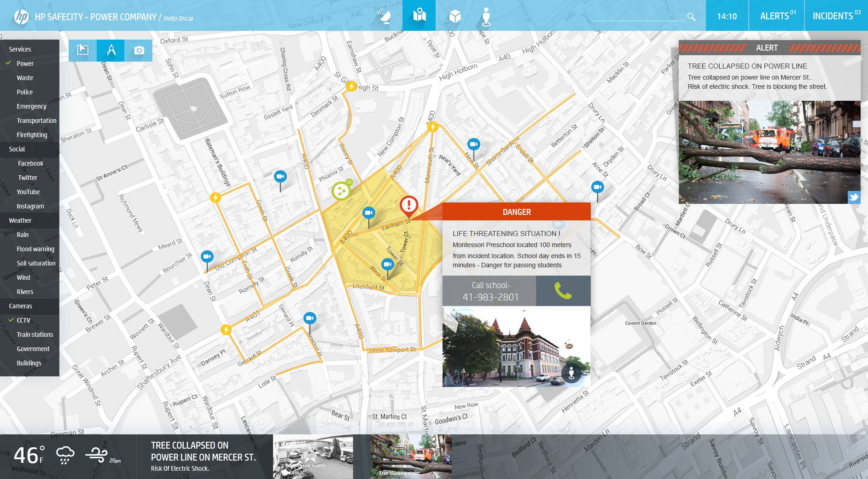
Task: Open street view icon on school photo
Action: pos(571,373)
